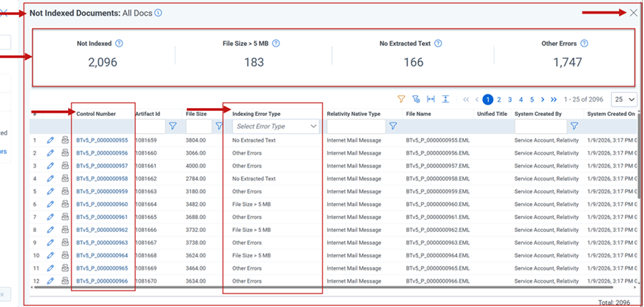This screenshot has height=307, width=644.
Task: Click the Not Indexed count 2,096
Action: click(x=102, y=62)
